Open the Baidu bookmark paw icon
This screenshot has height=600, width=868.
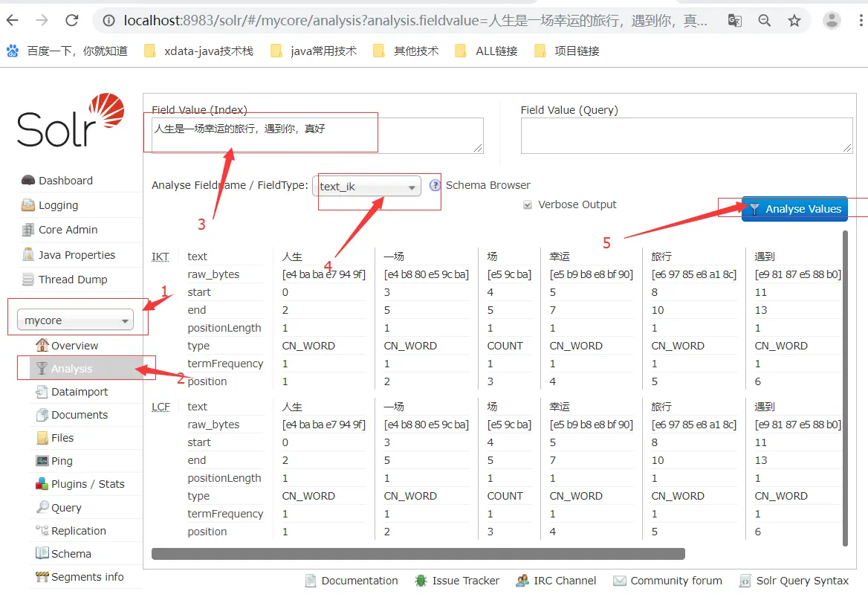coord(12,51)
